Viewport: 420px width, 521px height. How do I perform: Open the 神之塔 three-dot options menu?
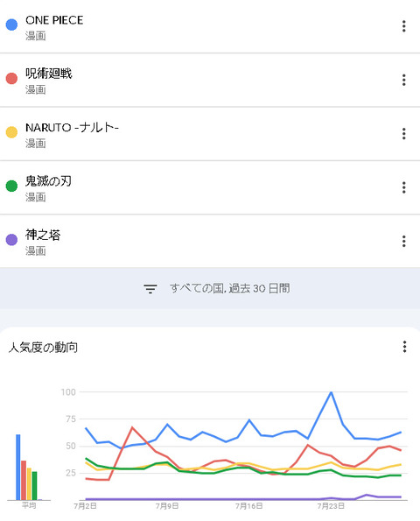click(x=403, y=241)
